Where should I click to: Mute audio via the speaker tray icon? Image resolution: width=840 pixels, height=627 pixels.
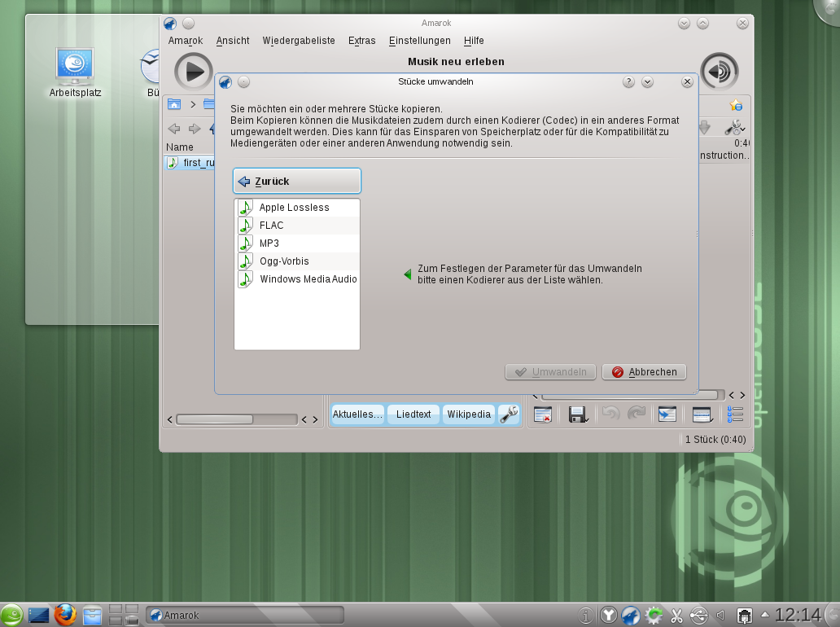[x=720, y=615]
